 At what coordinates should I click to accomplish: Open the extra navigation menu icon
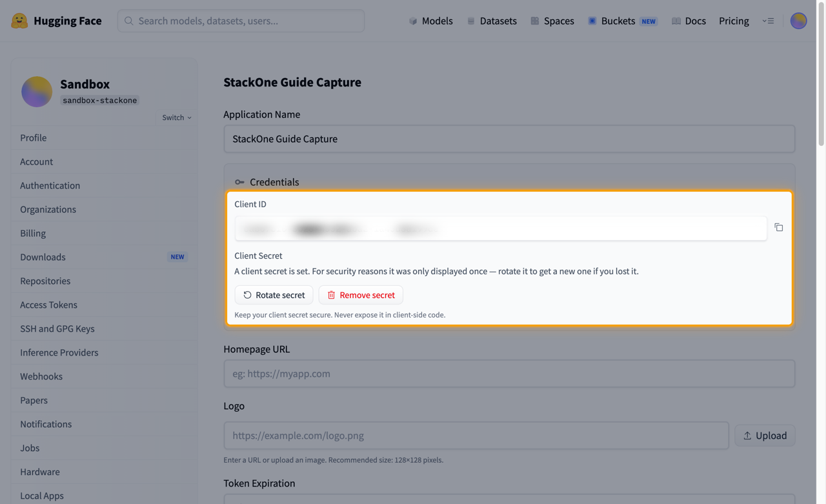768,21
